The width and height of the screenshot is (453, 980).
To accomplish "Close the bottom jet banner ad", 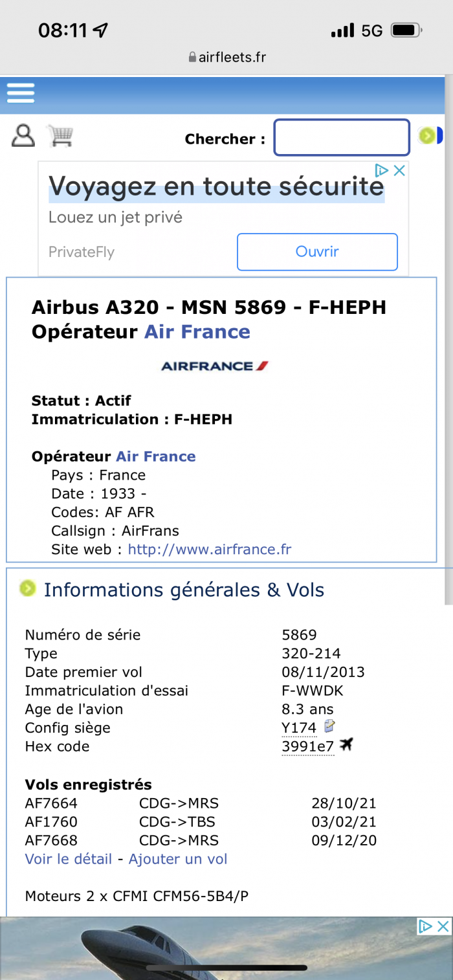I will 443,926.
